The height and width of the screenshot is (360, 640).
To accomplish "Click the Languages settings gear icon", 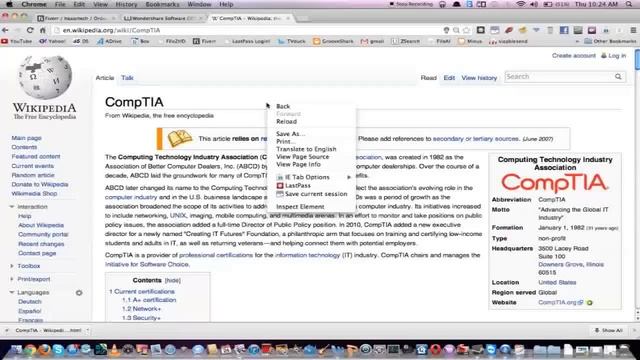I will [x=79, y=293].
